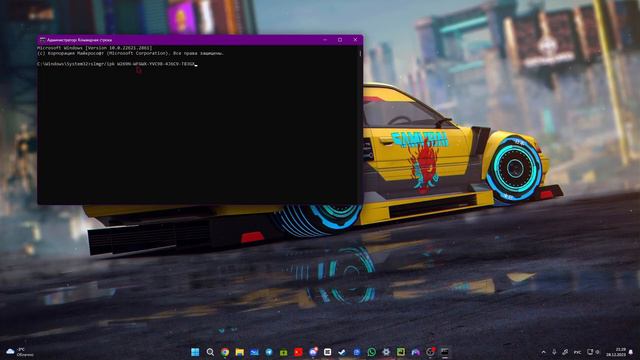This screenshot has width=640, height=360.
Task: Click the Microsoft Corporation copyright line
Action: pyautogui.click(x=130, y=53)
